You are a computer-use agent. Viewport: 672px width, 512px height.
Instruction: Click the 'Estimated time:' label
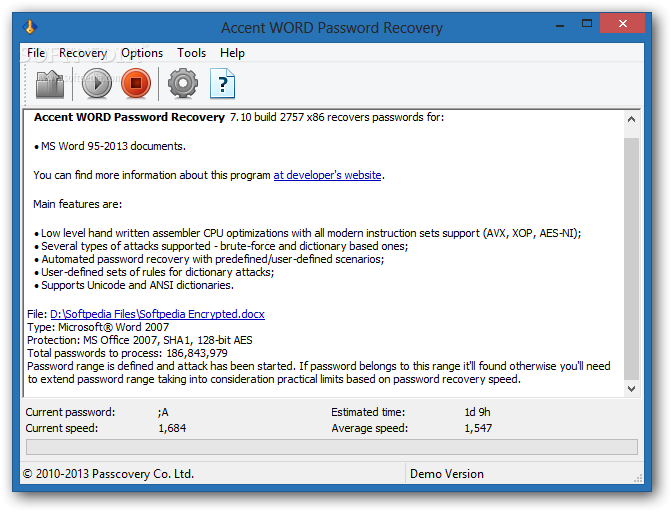[x=368, y=412]
